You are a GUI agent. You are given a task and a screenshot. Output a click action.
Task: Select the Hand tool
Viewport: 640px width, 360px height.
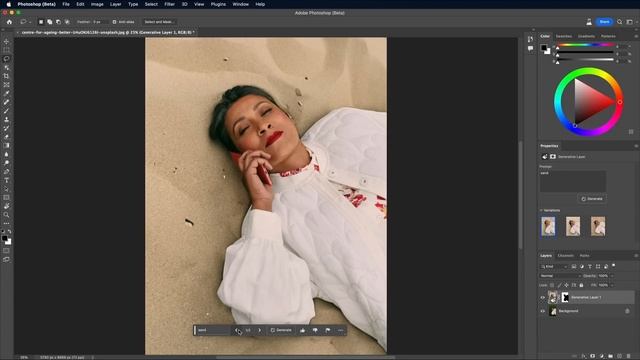(x=6, y=206)
